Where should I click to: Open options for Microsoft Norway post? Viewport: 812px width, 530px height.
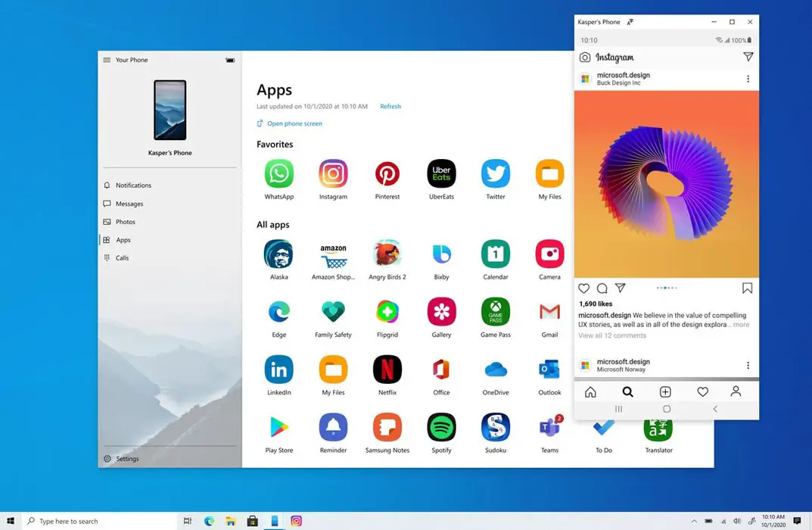[748, 365]
